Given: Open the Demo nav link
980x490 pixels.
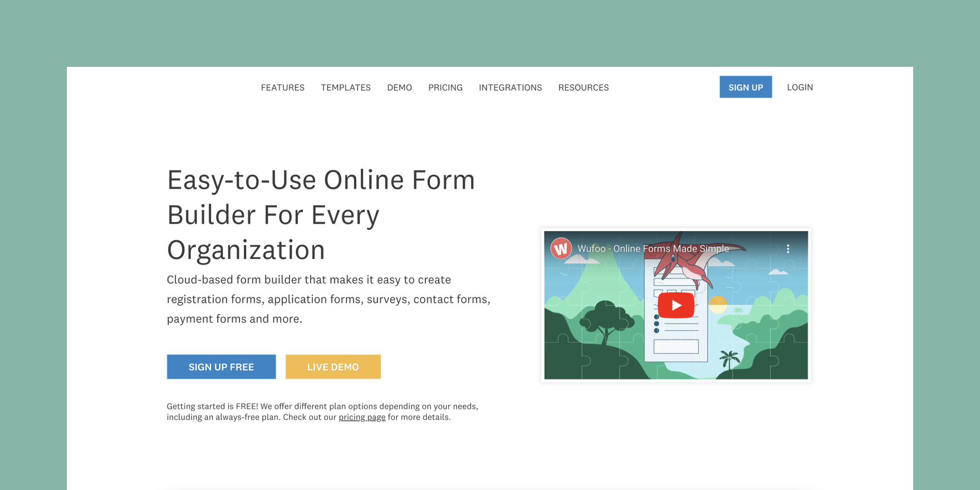Looking at the screenshot, I should pyautogui.click(x=399, y=87).
